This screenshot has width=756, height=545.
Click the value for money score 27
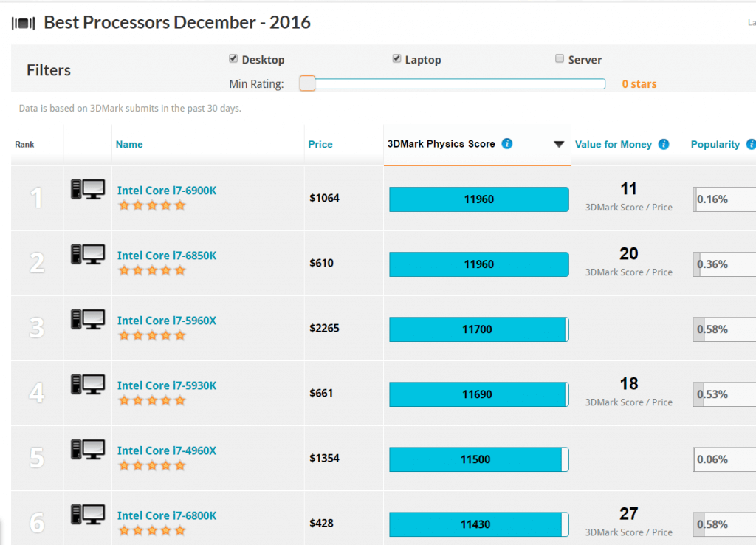(629, 514)
